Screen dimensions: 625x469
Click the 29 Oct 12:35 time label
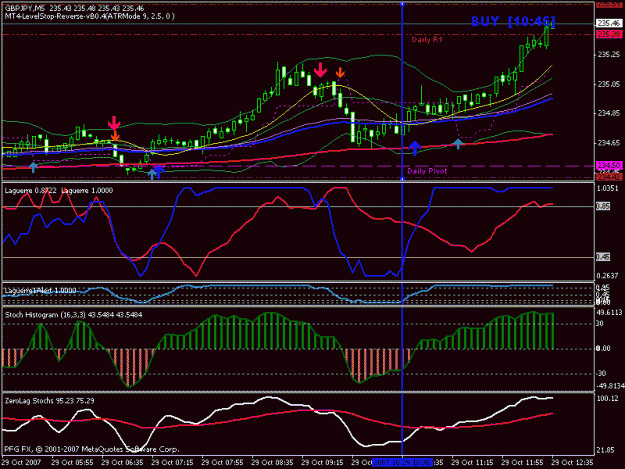572,463
